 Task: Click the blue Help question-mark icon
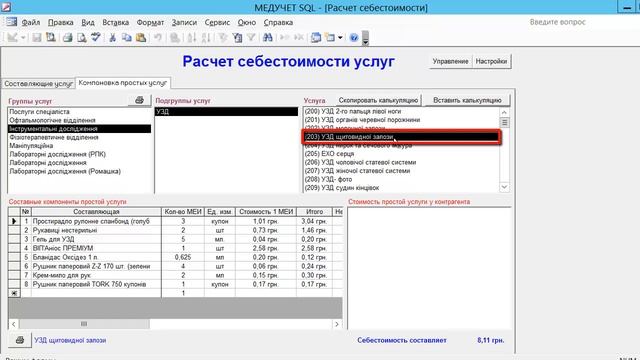(354, 38)
